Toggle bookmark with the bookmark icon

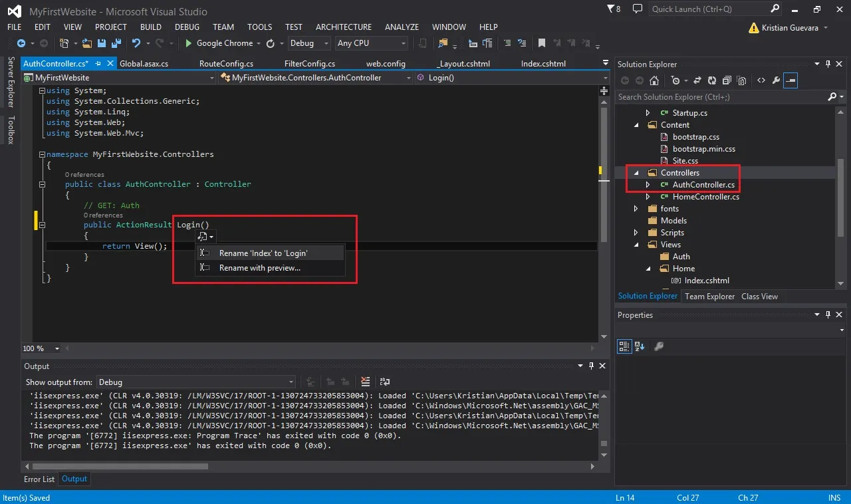pos(542,43)
